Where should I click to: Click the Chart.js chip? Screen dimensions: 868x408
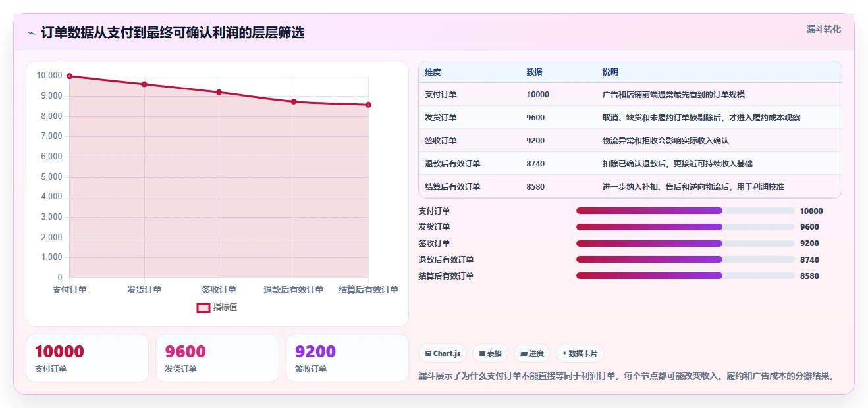(x=443, y=353)
